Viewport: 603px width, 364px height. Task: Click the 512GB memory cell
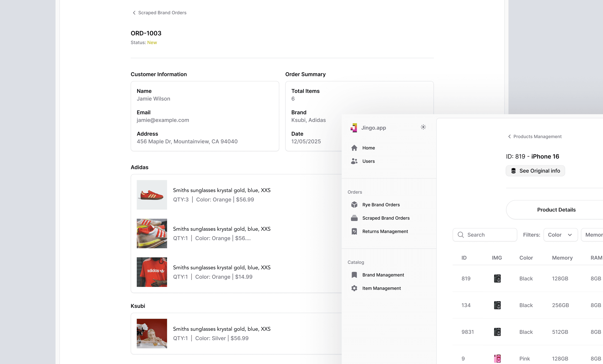560,332
